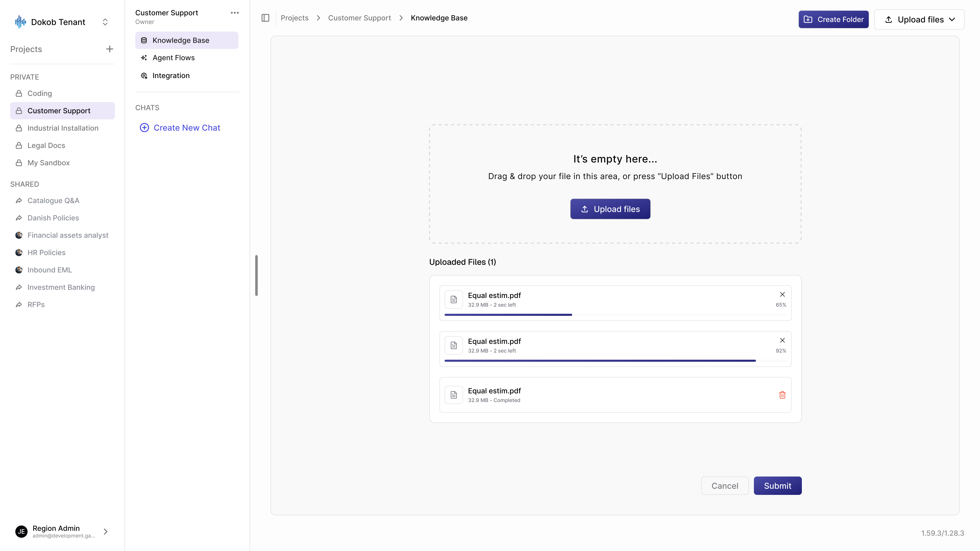Open the Industrial Installation project
Screen dimensions: 980x551
62,128
